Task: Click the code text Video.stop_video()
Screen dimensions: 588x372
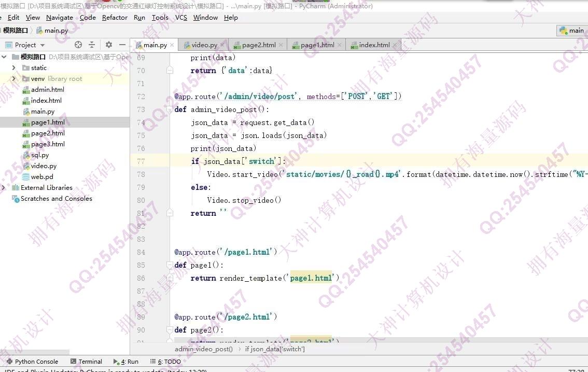Action: 244,200
